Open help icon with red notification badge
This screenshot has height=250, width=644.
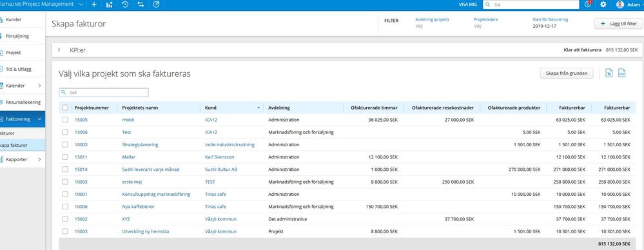(x=588, y=4)
